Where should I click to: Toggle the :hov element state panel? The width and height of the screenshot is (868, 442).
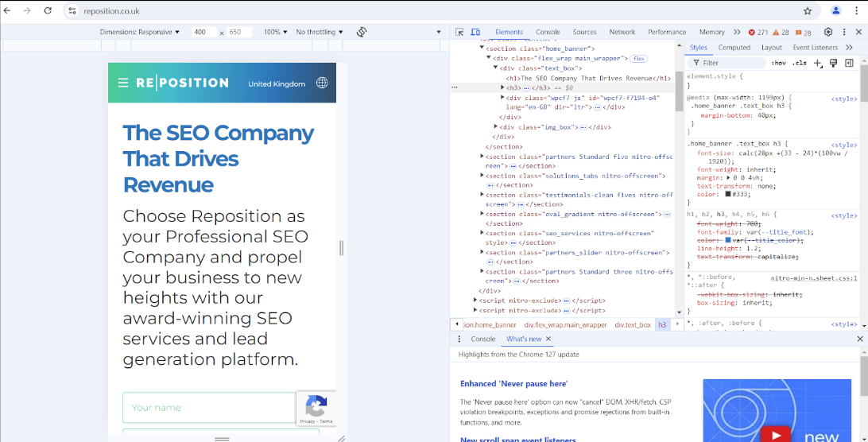click(778, 63)
